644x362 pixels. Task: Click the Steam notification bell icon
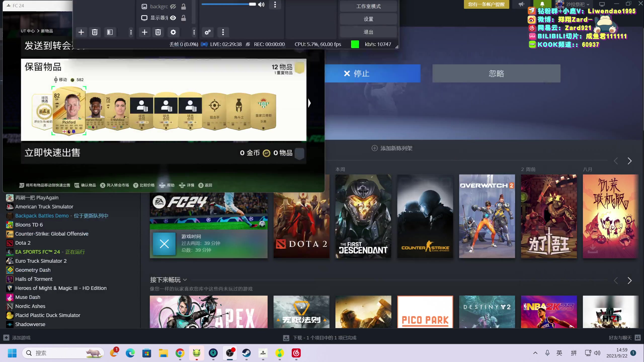(x=542, y=4)
